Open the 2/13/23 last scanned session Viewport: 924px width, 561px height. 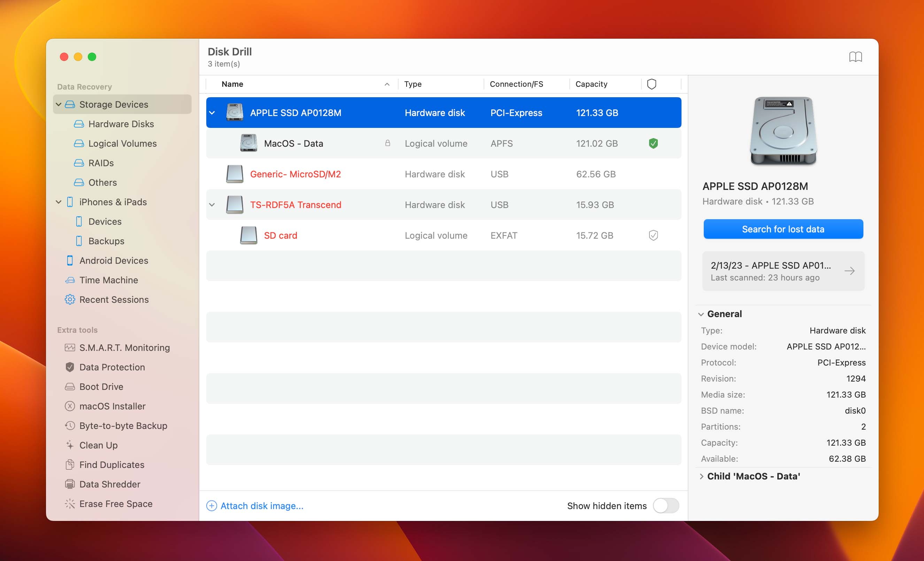click(x=783, y=271)
